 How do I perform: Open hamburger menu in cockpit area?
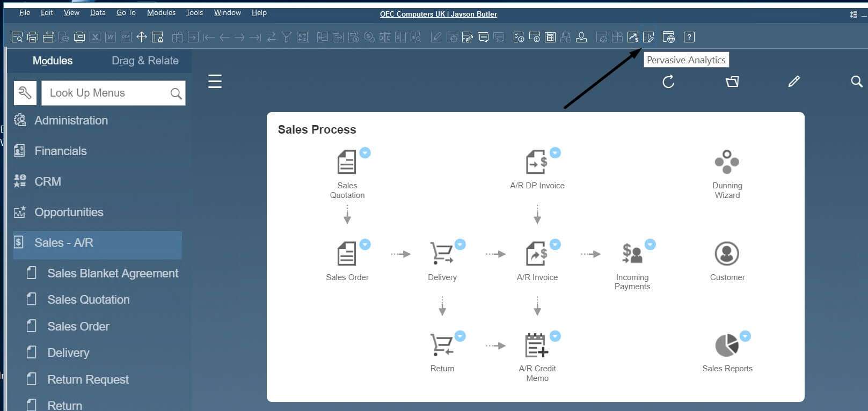(x=215, y=81)
